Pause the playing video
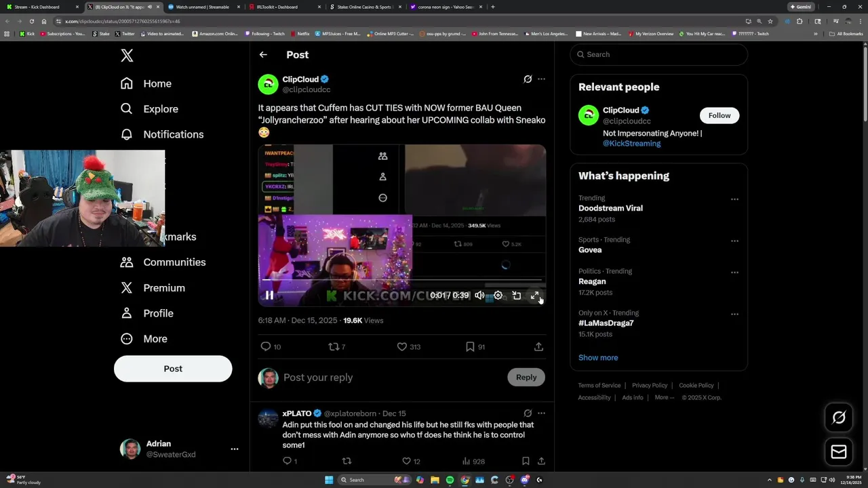The image size is (868, 488). point(269,295)
